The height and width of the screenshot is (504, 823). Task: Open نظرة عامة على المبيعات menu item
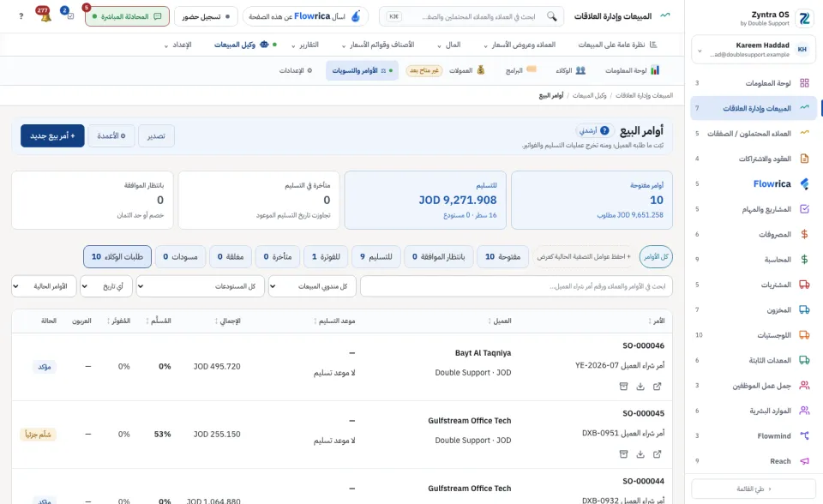pos(618,45)
